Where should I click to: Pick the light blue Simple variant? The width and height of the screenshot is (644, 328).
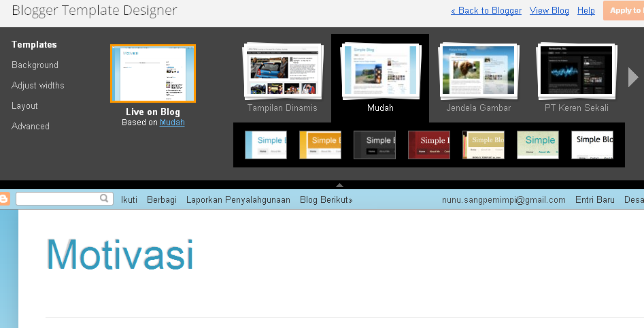coord(266,145)
